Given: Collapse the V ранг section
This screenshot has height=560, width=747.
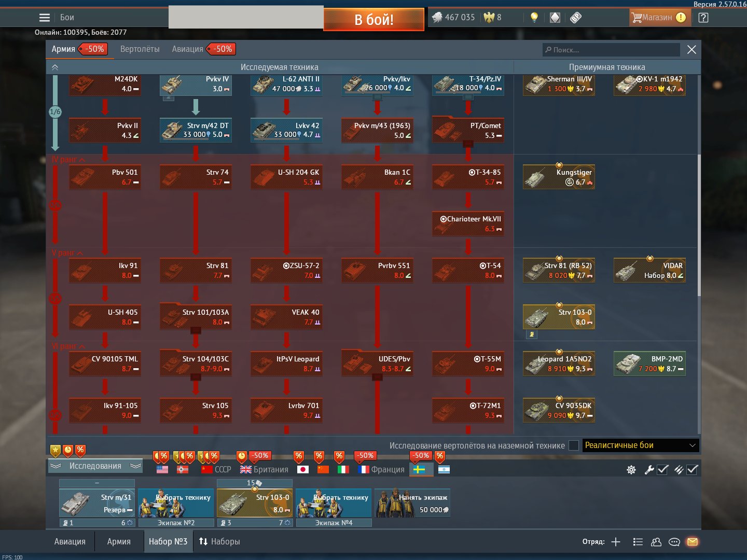Looking at the screenshot, I should click(x=67, y=253).
